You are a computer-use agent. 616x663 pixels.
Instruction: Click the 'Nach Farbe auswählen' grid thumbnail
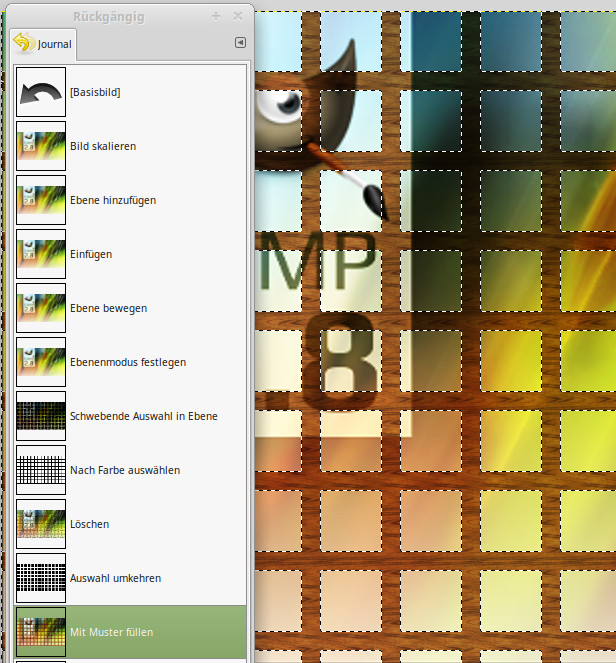[x=41, y=470]
